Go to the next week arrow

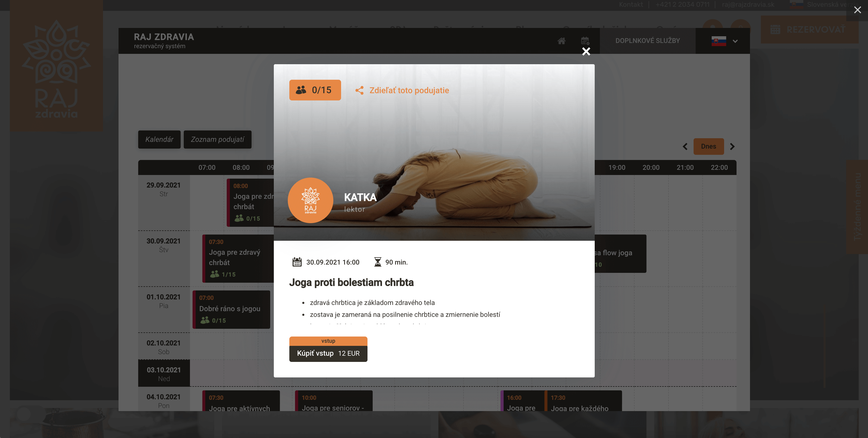pyautogui.click(x=732, y=147)
